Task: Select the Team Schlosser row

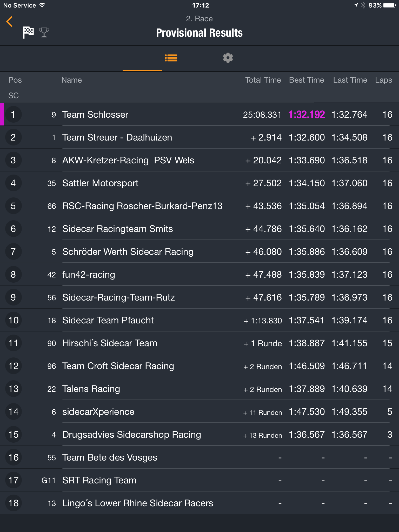Action: [199, 115]
